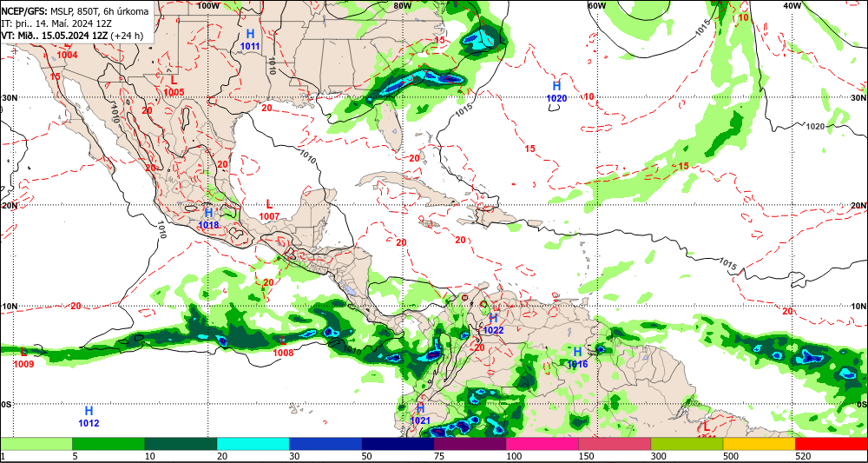Pick the purple 75–100 legend swatch
The height and width of the screenshot is (463, 868).
coord(470,444)
